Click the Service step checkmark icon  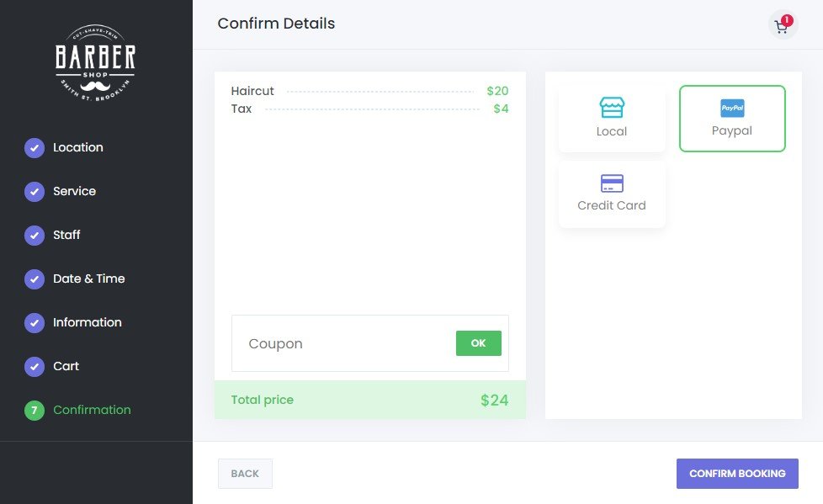[35, 192]
